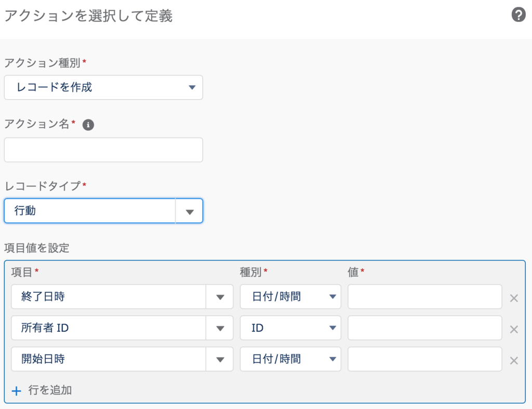Click the アクションを選択して定義 heading
The height and width of the screenshot is (409, 532).
(x=88, y=16)
